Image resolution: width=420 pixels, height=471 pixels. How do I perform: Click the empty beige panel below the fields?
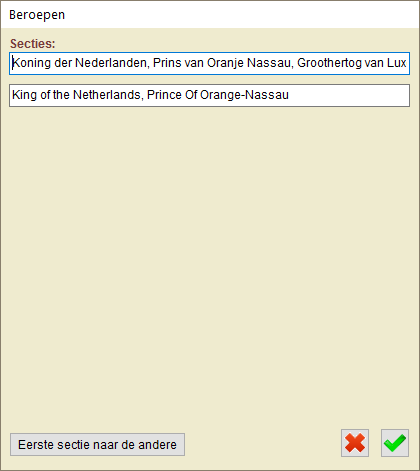pyautogui.click(x=209, y=267)
